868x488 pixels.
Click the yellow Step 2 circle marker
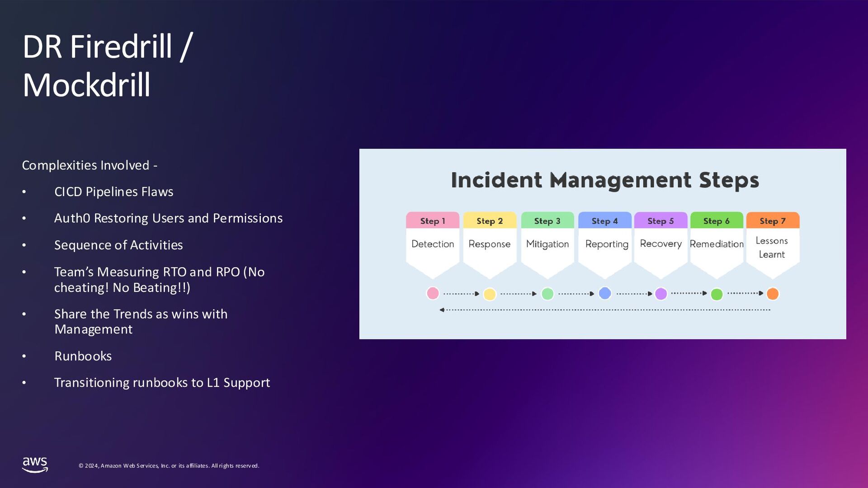(490, 294)
